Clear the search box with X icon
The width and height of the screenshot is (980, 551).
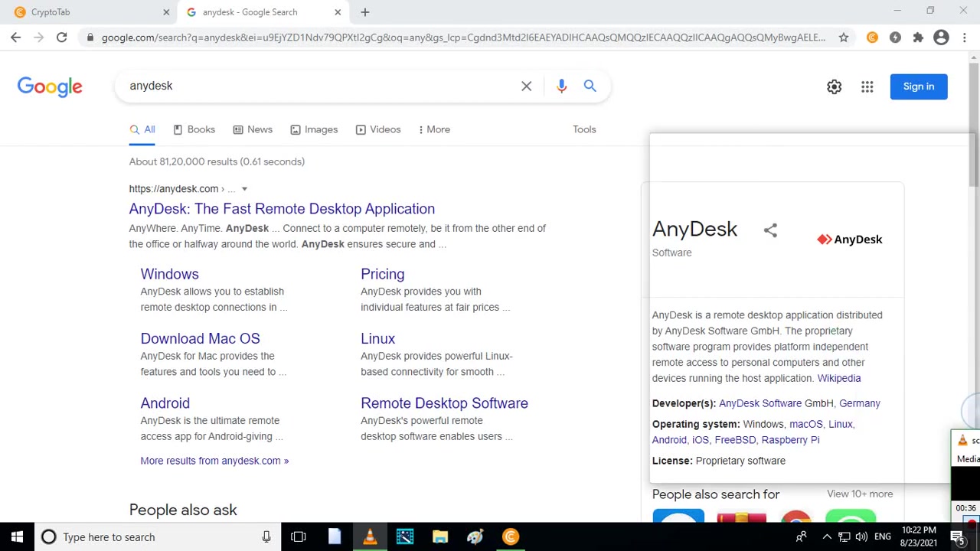526,86
